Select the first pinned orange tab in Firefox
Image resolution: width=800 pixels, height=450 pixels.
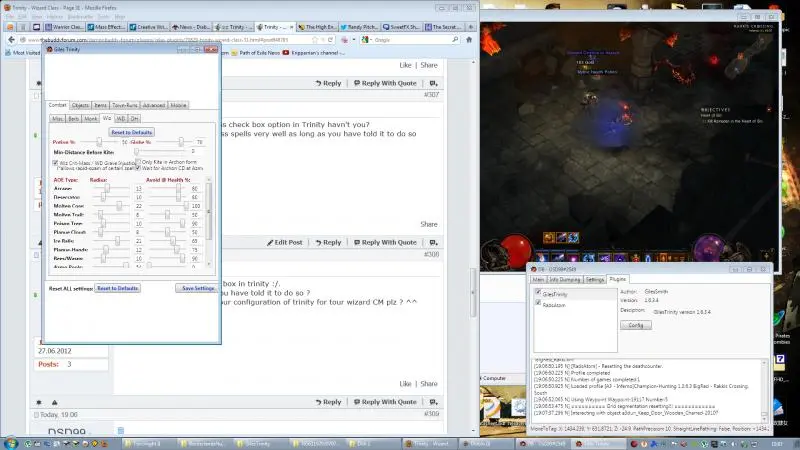[x=9, y=27]
